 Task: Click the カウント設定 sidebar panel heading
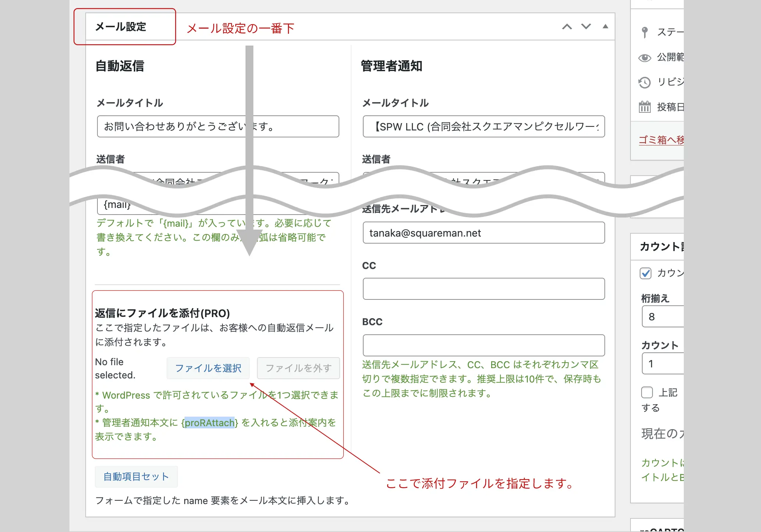point(662,247)
